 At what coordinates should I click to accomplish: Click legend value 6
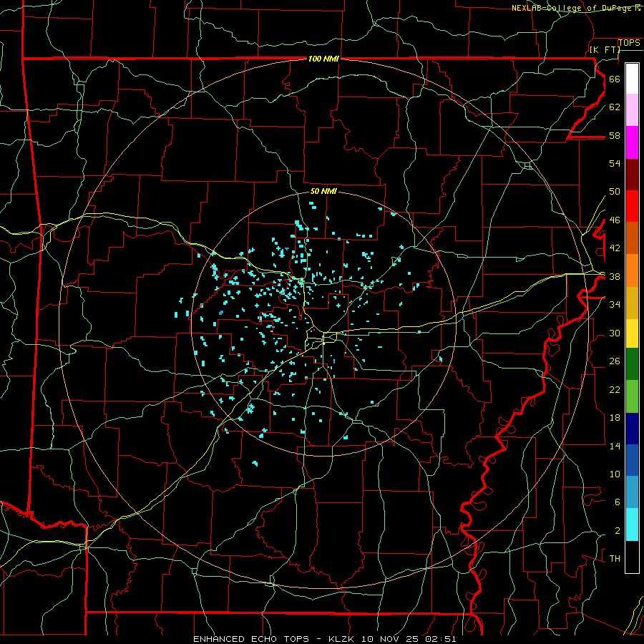(617, 502)
